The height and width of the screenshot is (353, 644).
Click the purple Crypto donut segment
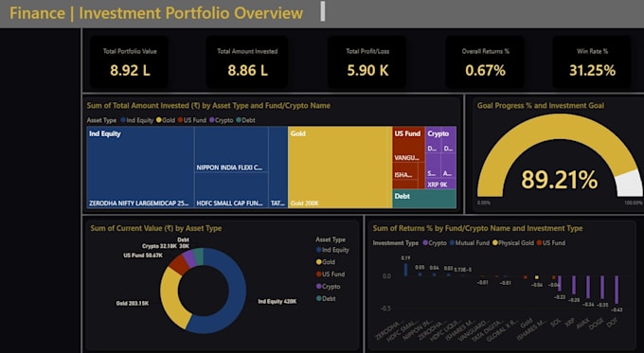pos(188,257)
